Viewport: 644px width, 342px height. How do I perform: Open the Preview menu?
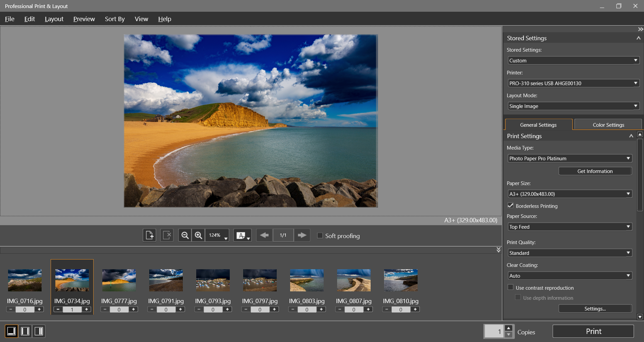pyautogui.click(x=84, y=19)
